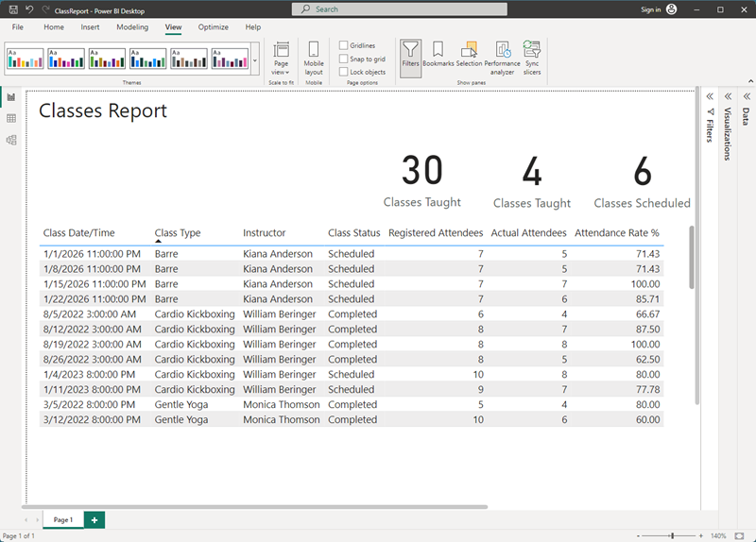Screen dimensions: 756x542
Task: Click the 8/5/2022 3:00:00 AM cell
Action: [90, 314]
